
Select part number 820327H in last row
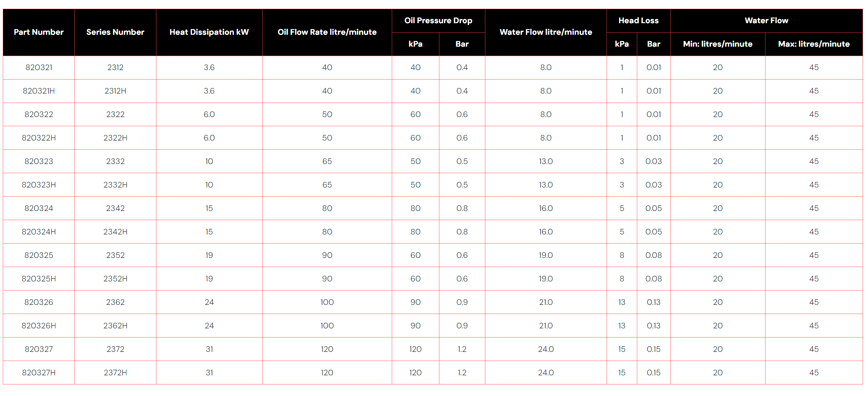pos(39,373)
